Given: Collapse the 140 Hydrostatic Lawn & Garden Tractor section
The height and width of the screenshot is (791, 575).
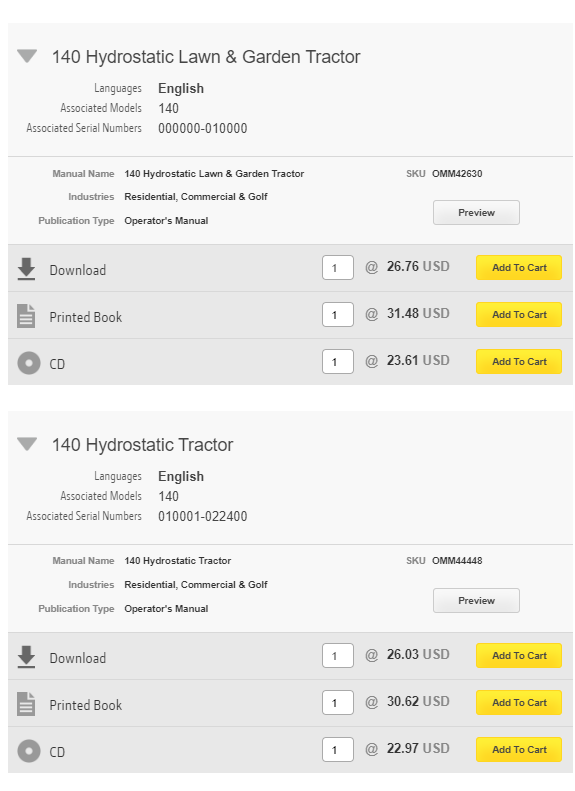Looking at the screenshot, I should pos(27,56).
